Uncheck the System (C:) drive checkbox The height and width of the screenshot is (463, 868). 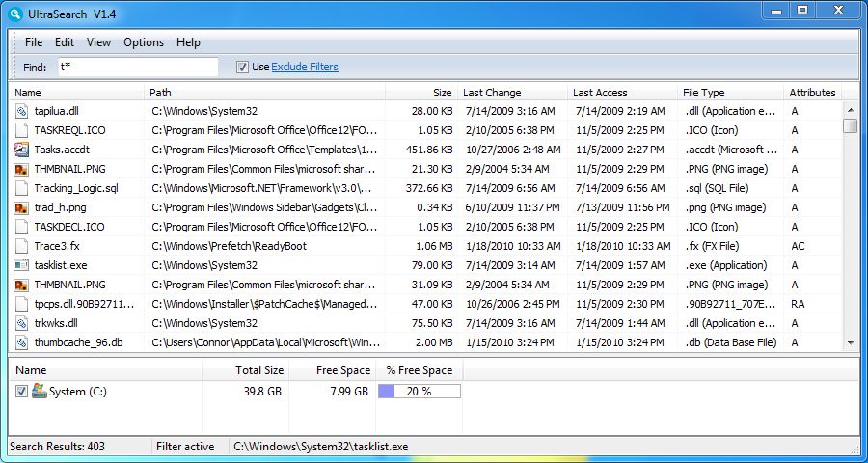pyautogui.click(x=21, y=392)
